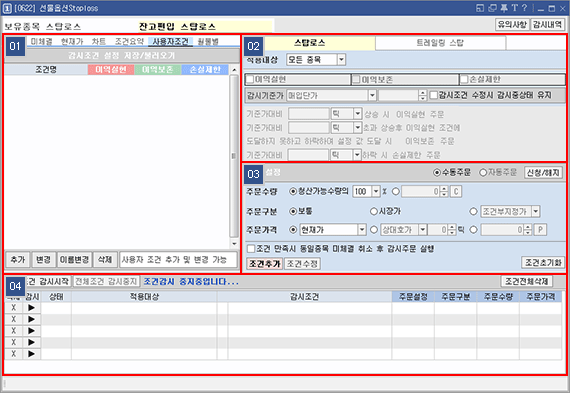This screenshot has height=393, width=570.
Task: Click the condition list scrollbar down arrow
Action: point(234,244)
